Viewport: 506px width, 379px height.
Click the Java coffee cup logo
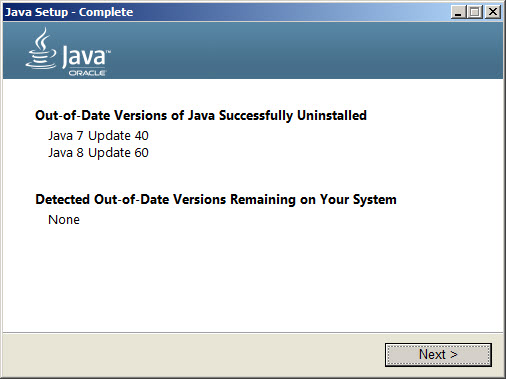click(41, 49)
